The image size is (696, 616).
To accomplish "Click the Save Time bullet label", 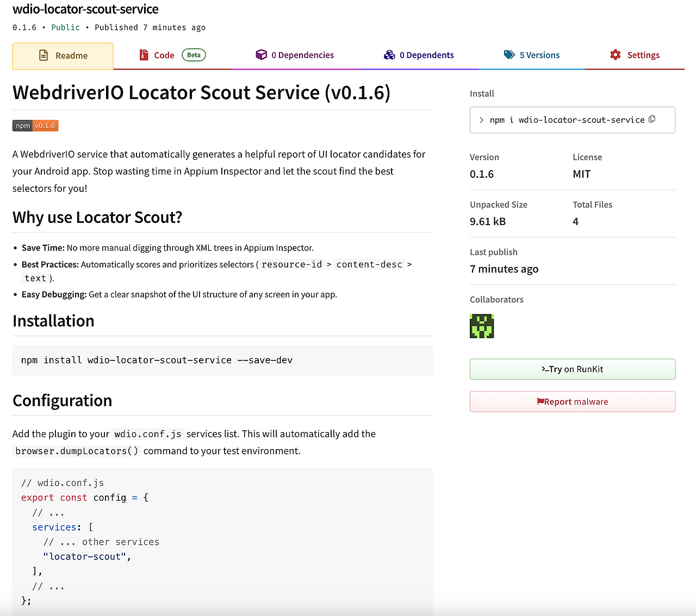I will point(43,248).
